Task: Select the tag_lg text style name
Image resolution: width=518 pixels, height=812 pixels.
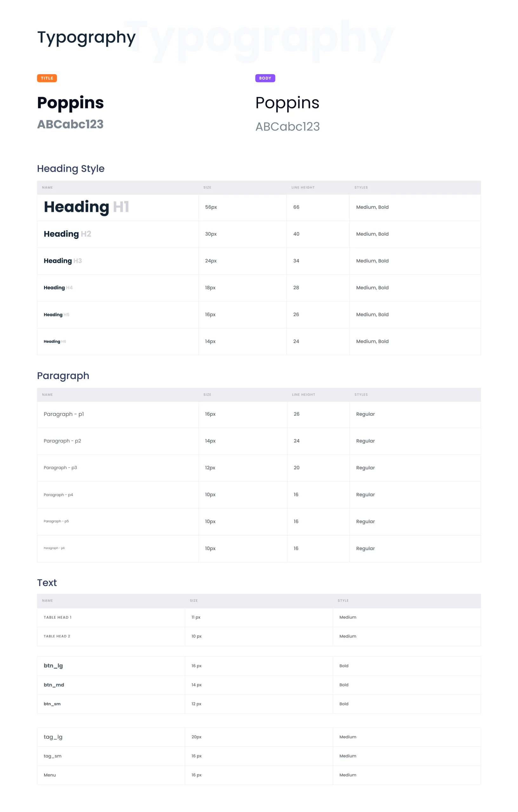Action: [53, 737]
